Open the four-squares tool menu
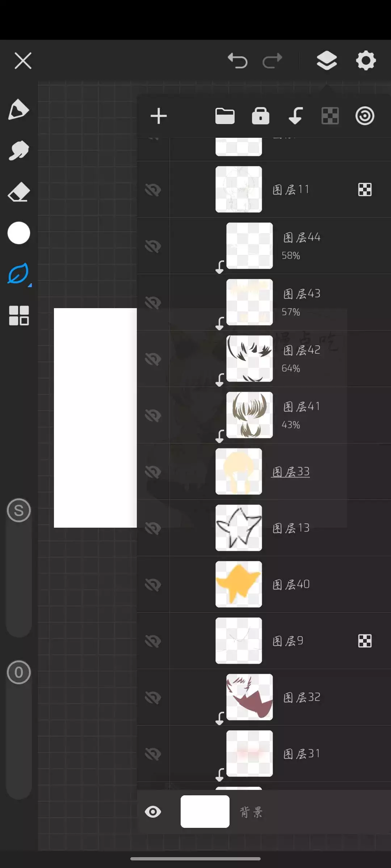This screenshot has height=868, width=391. pyautogui.click(x=18, y=315)
